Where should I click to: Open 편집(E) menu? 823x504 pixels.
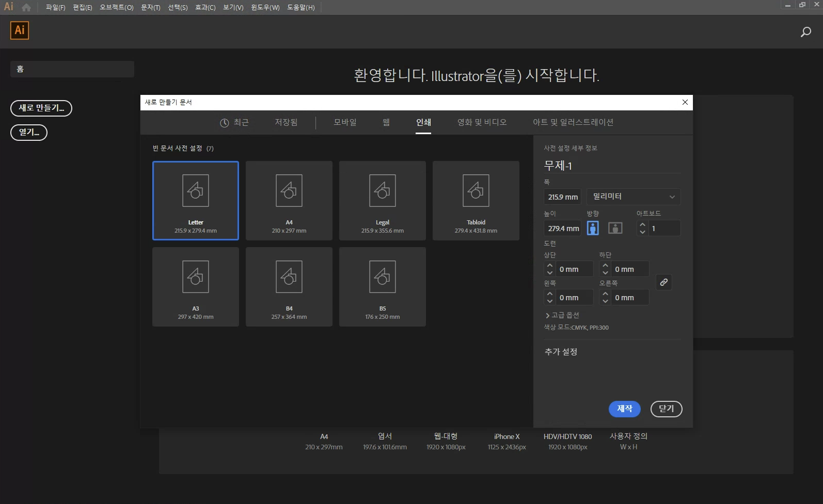(x=83, y=7)
